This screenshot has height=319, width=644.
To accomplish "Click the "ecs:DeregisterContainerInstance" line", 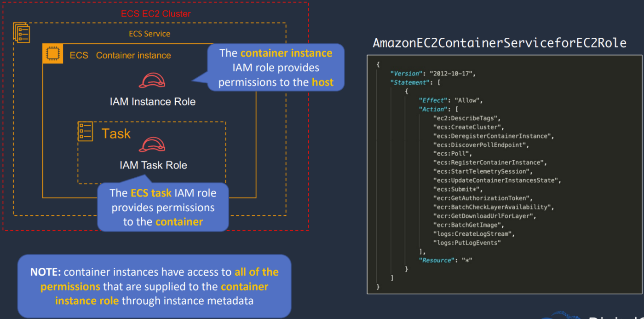I will tap(493, 136).
